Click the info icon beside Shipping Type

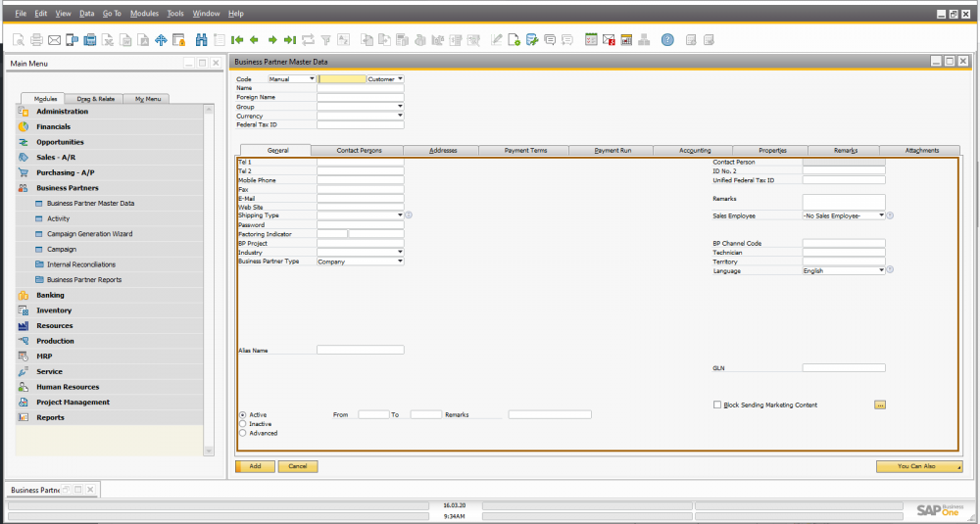click(x=409, y=214)
